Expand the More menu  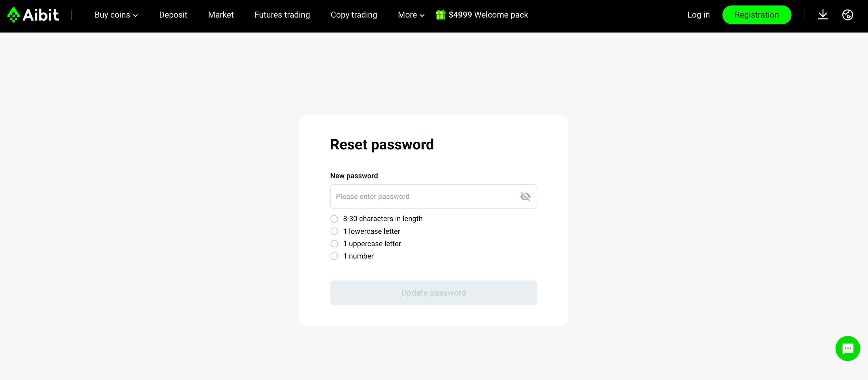(411, 15)
